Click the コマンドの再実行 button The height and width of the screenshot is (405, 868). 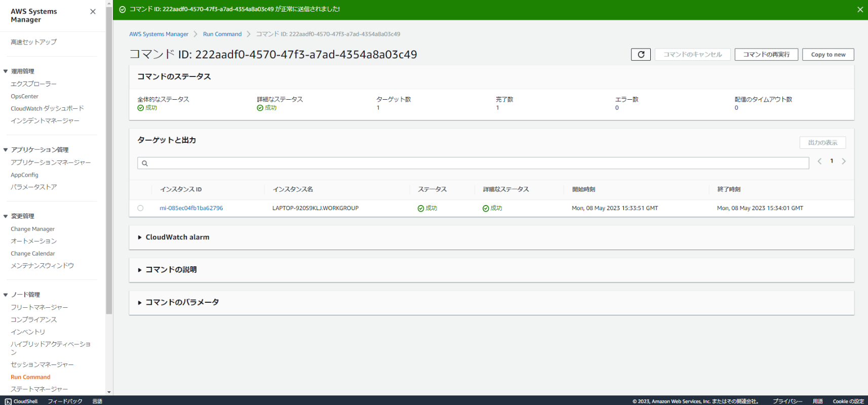[x=766, y=54]
